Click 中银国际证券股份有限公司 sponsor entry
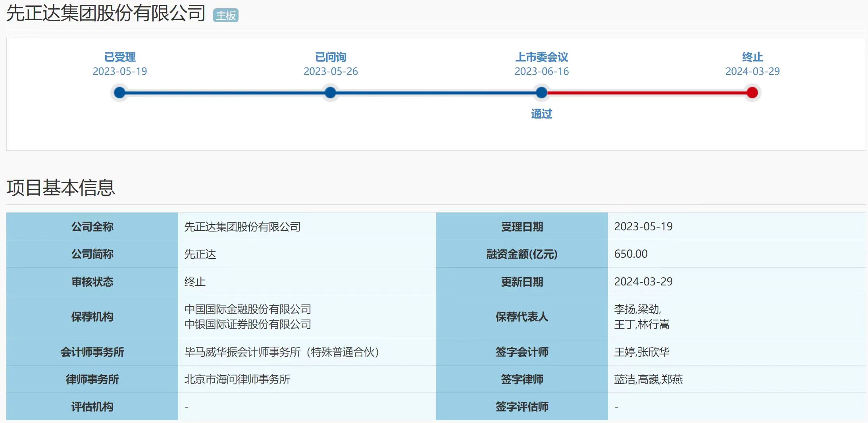 [x=248, y=324]
